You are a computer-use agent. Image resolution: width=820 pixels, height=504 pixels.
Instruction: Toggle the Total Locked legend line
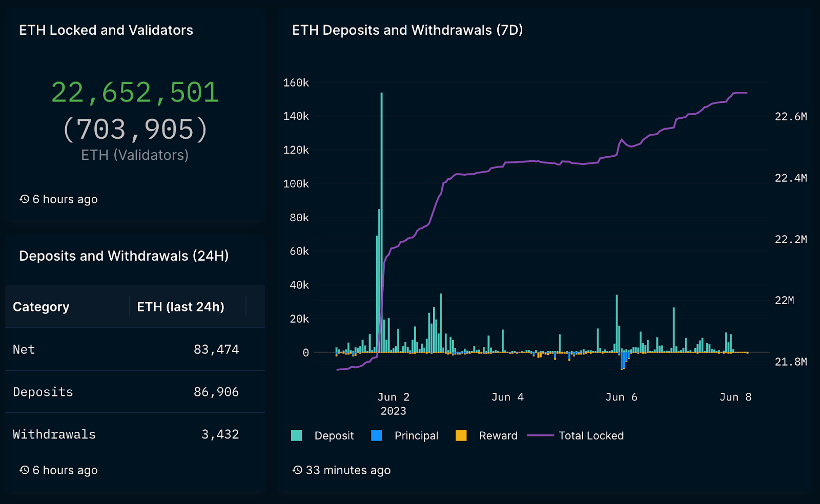coord(540,435)
